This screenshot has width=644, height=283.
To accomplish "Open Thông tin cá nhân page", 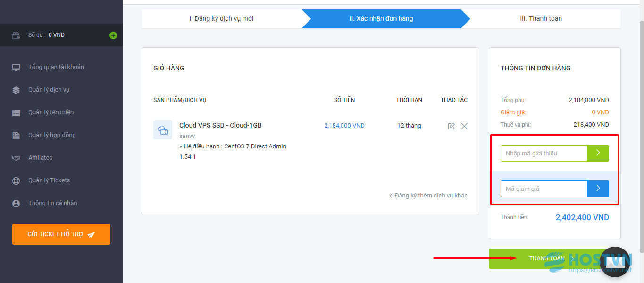I will [x=53, y=203].
